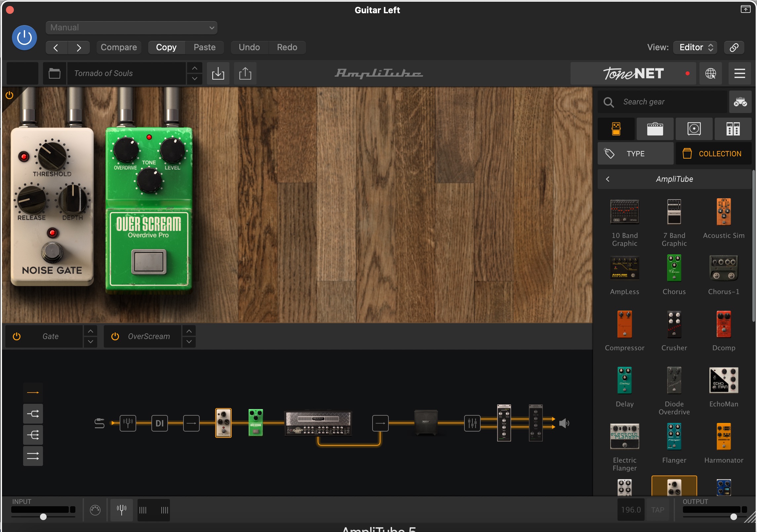
Task: Click the tuner icon in signal chain
Action: [x=128, y=423]
